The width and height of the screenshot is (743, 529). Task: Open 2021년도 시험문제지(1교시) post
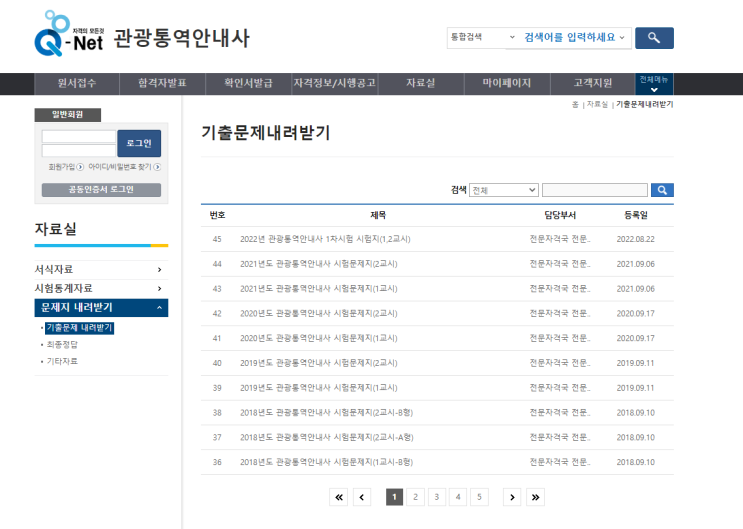[x=318, y=289]
